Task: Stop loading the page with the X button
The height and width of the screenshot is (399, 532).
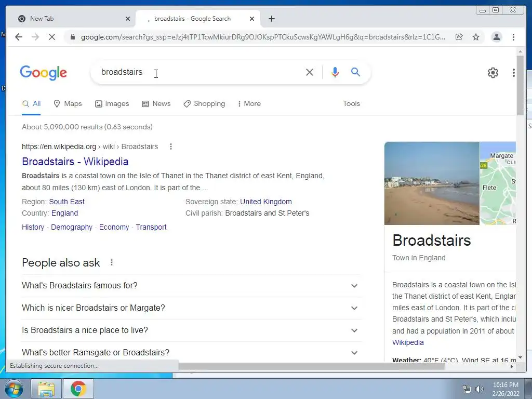Action: (51, 37)
